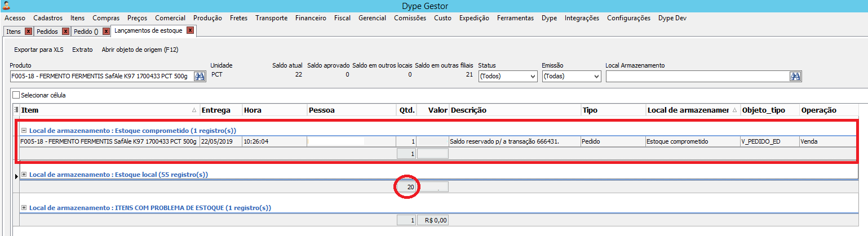
Task: Open the Gerencial menu
Action: click(x=372, y=18)
